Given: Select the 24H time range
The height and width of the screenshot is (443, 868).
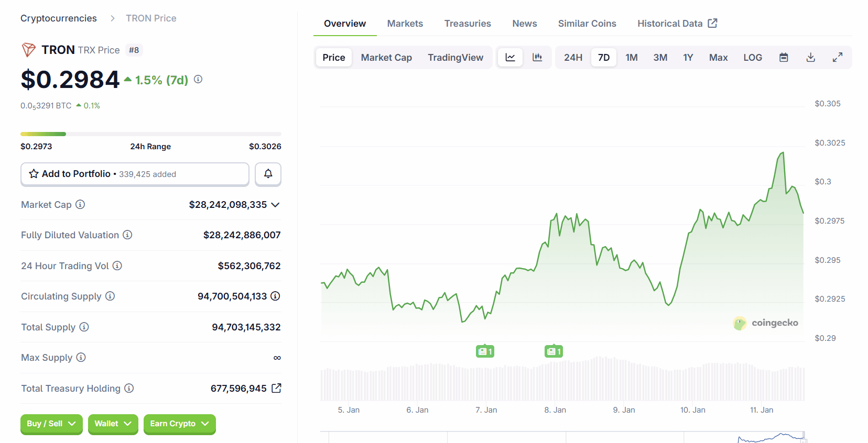Looking at the screenshot, I should [x=573, y=58].
